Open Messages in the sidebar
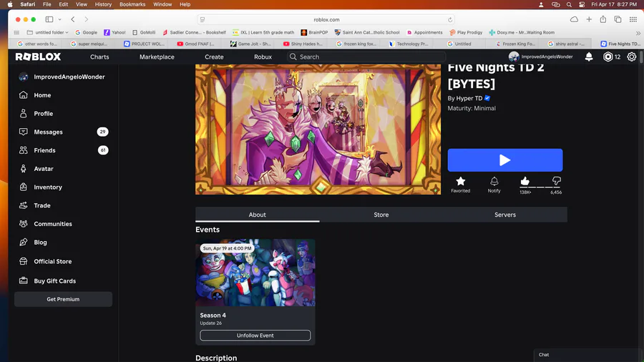Image resolution: width=644 pixels, height=362 pixels. tap(48, 132)
